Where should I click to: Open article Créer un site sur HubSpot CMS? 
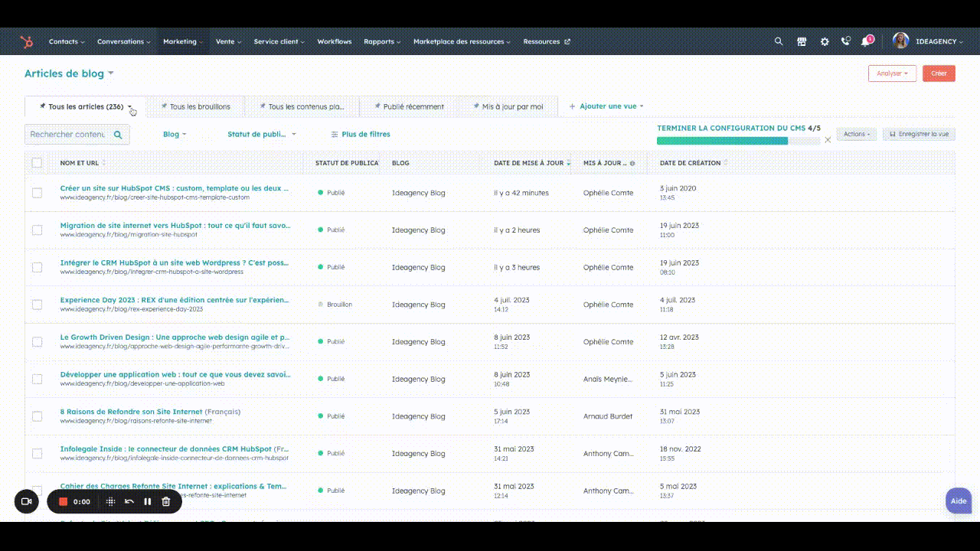(x=175, y=187)
